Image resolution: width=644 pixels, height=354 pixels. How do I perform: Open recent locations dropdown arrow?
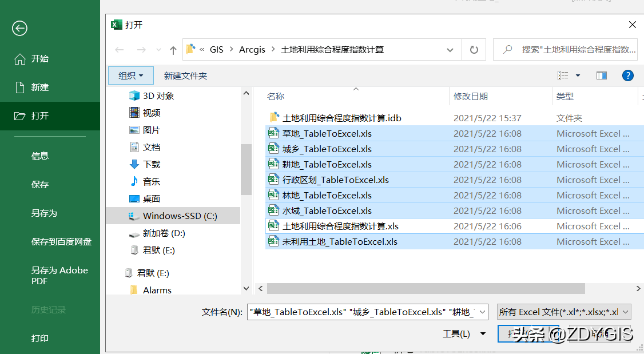(x=158, y=50)
